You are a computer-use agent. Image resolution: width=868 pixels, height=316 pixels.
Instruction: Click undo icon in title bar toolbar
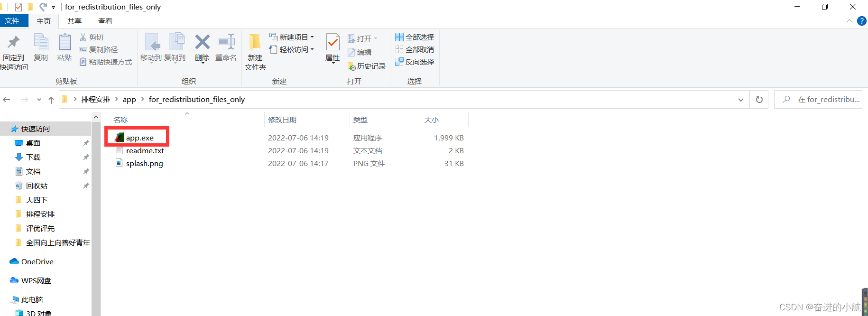point(43,7)
